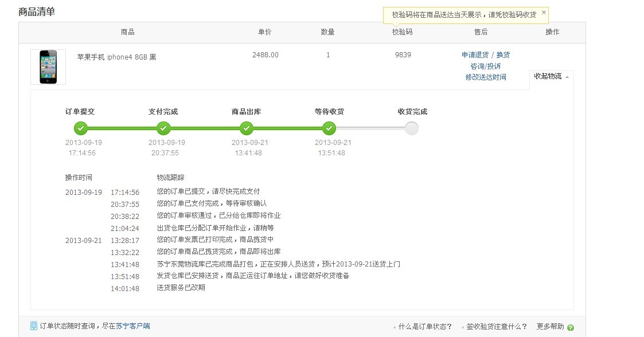The height and width of the screenshot is (337, 644).
Task: Click the 等待收货 progress checkmark
Action: 329,128
